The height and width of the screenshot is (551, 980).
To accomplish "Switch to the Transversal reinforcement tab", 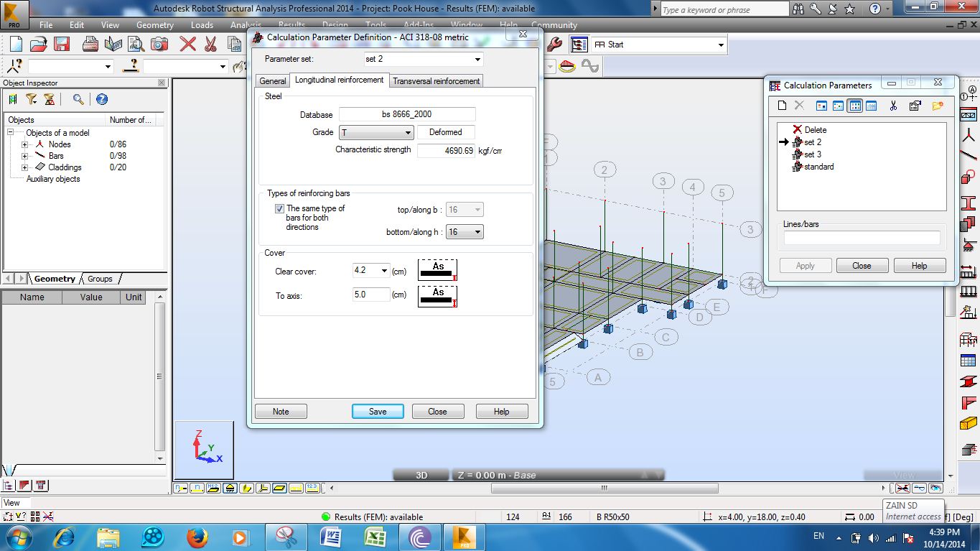I will coord(437,81).
